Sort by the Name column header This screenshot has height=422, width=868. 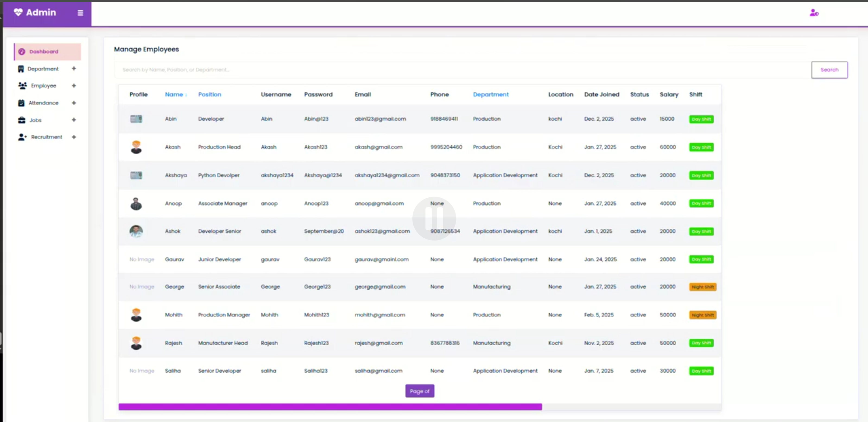(x=176, y=95)
